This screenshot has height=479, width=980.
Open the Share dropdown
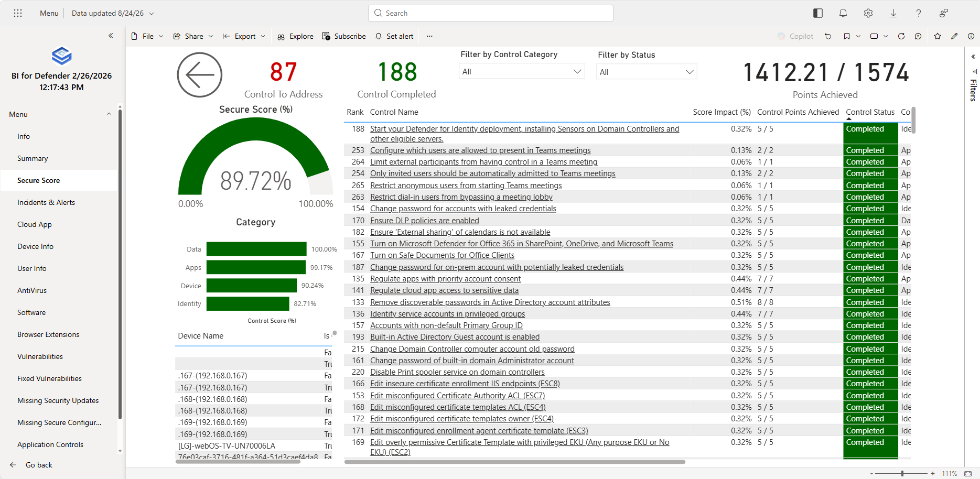pyautogui.click(x=193, y=36)
